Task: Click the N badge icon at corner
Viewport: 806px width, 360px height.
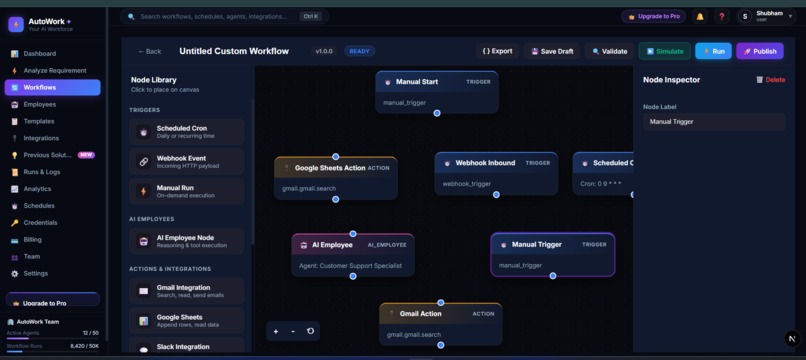Action: coord(792,339)
